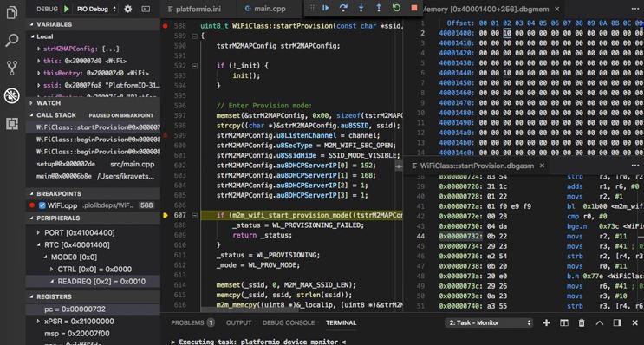Toggle the WiFi.cpp breakpoint checkbox
Screen dimensions: 644x345
(42, 205)
